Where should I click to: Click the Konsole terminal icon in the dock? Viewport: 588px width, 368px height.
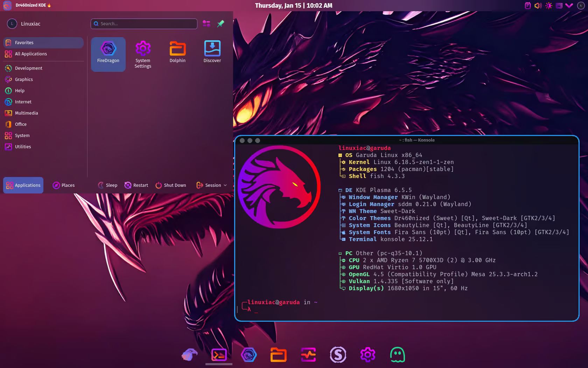pos(219,355)
